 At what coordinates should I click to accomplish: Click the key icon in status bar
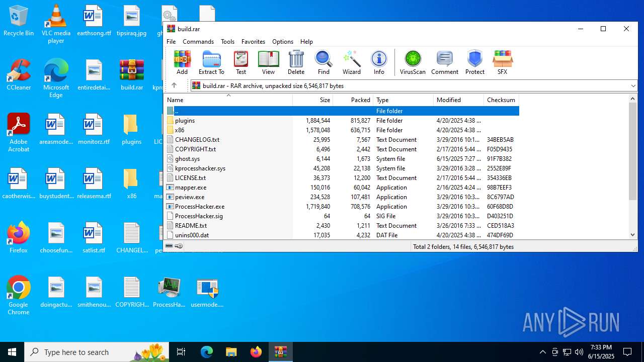(x=179, y=246)
